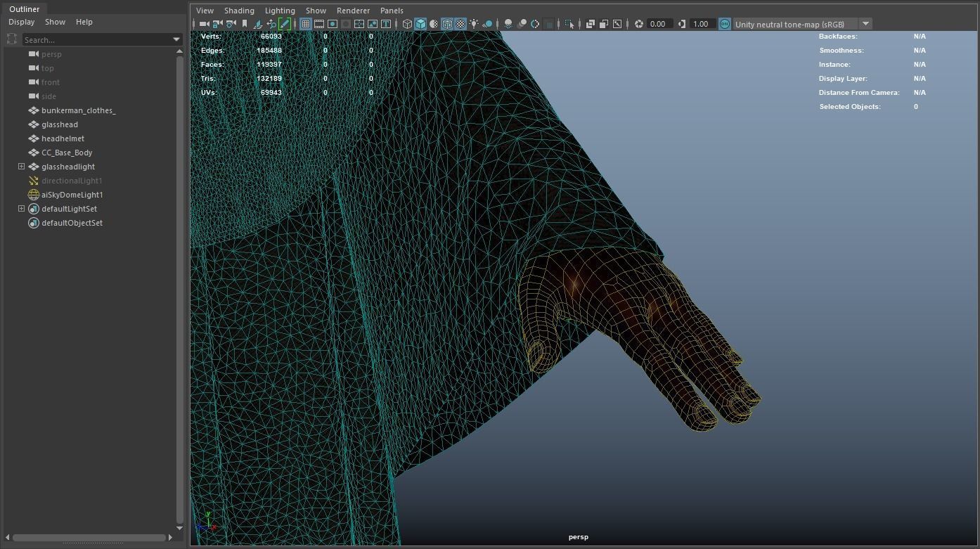The width and height of the screenshot is (980, 549).
Task: Click the X-Ray icon
Action: [590, 24]
